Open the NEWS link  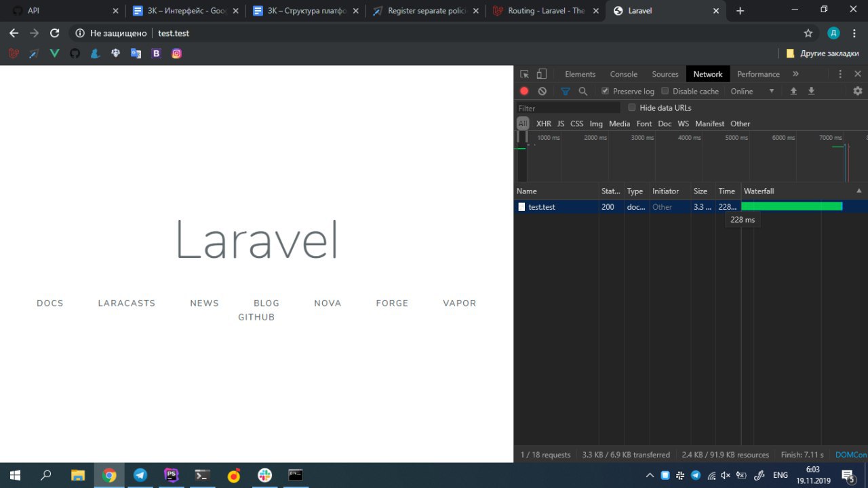(x=205, y=303)
